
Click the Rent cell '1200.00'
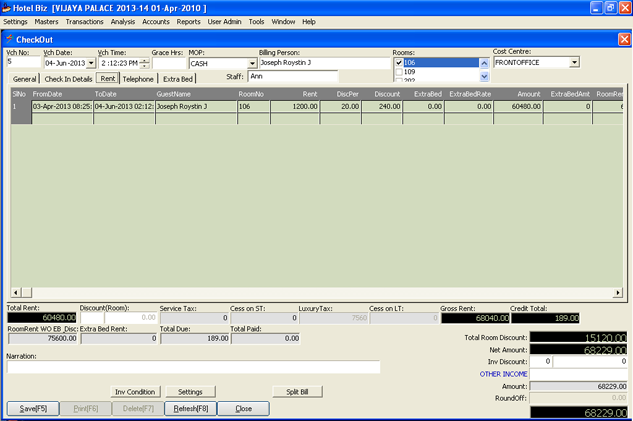295,107
